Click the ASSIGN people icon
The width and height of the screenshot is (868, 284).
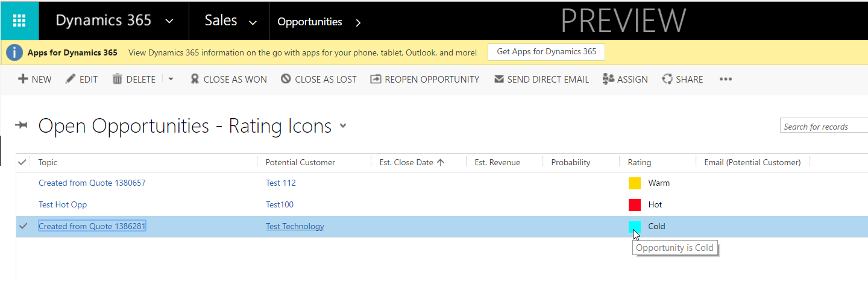(x=608, y=79)
